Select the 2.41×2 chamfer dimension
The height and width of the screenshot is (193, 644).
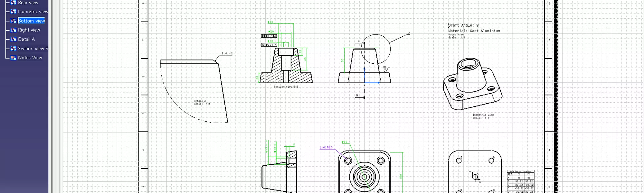227,53
